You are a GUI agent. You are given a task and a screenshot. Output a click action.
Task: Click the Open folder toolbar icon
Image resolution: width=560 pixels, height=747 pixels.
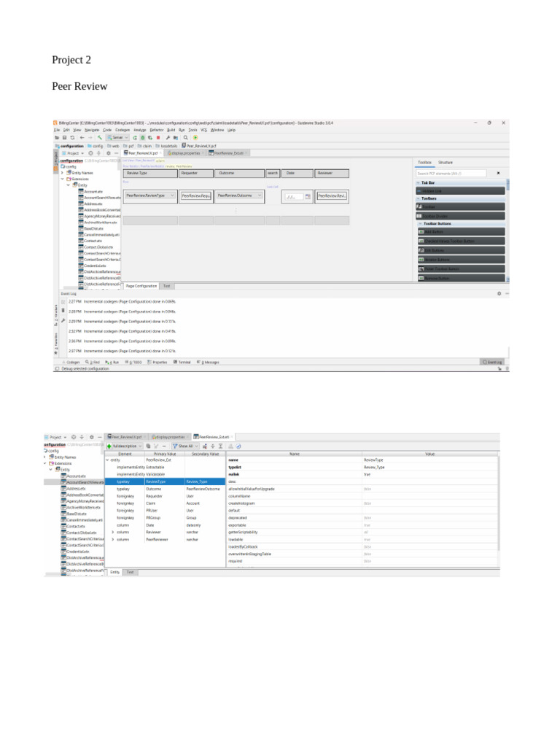click(57, 138)
